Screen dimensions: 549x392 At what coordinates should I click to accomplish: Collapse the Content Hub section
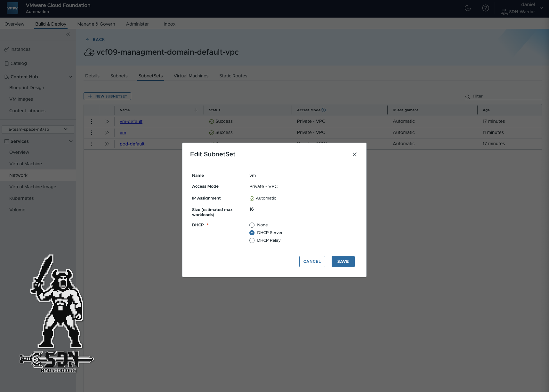(71, 77)
